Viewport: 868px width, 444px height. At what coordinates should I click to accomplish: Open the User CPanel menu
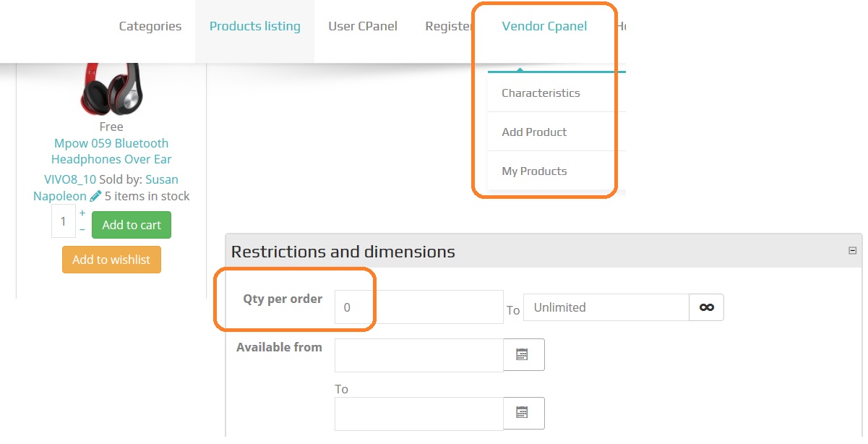[363, 26]
